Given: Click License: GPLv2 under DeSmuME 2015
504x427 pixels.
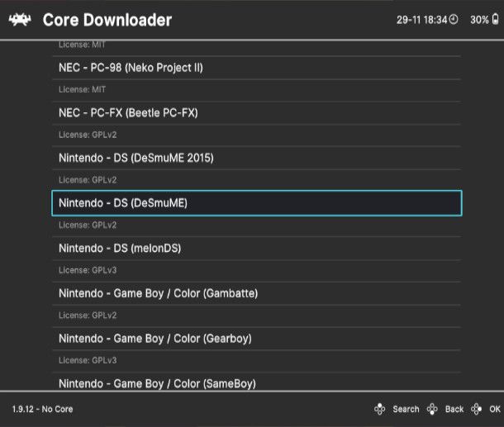Looking at the screenshot, I should pos(88,180).
